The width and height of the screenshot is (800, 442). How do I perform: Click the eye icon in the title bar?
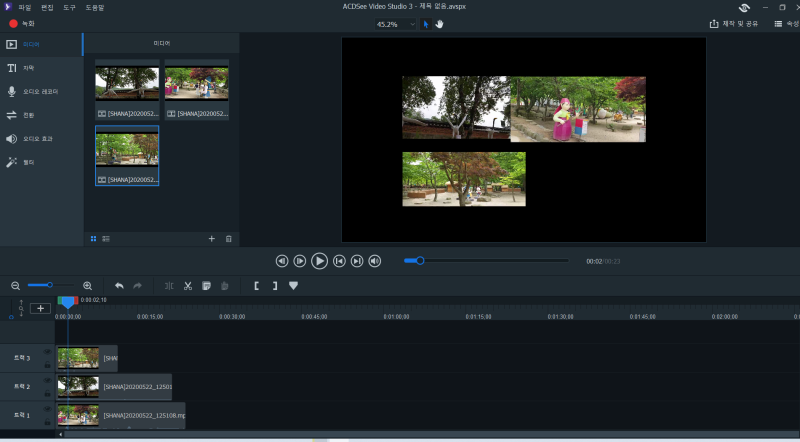(744, 8)
